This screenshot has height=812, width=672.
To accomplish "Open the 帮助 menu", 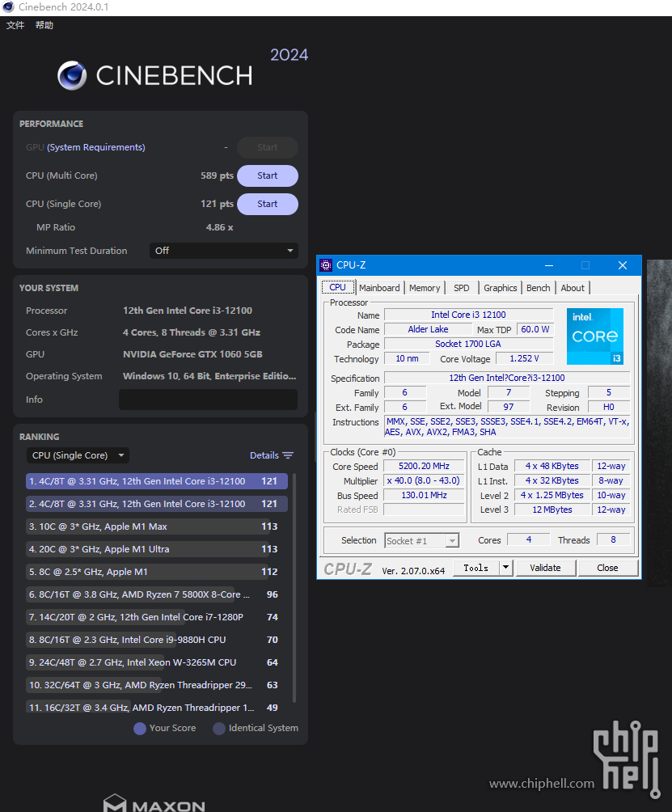I will (44, 25).
